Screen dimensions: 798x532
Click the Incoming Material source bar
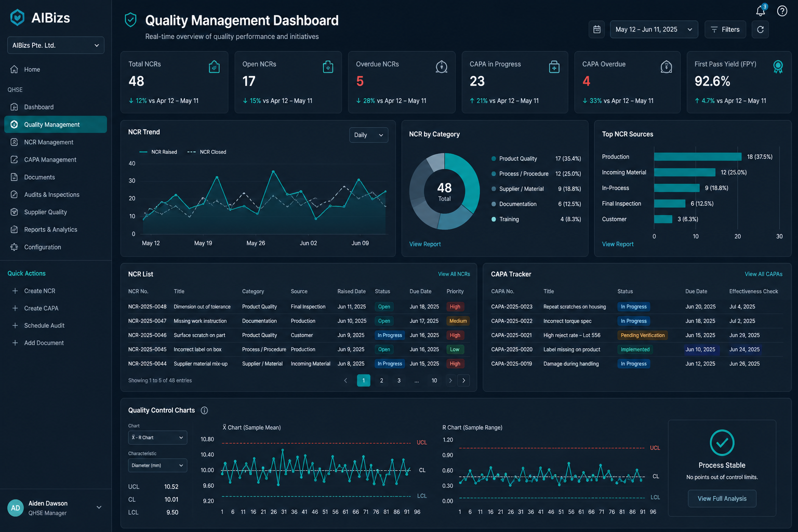point(685,172)
